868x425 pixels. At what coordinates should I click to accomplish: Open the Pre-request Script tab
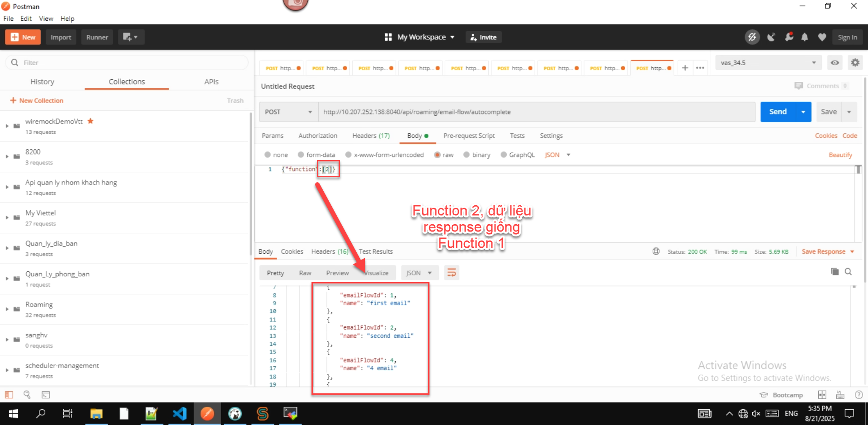click(469, 136)
